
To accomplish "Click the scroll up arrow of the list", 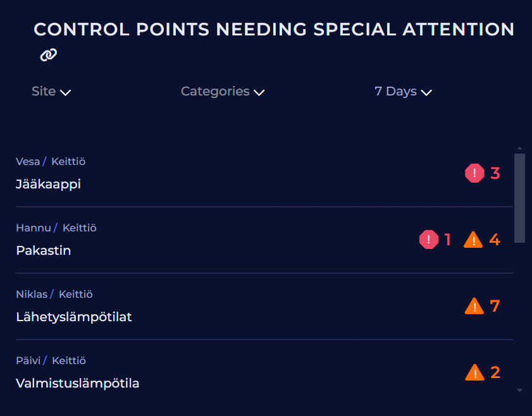I will (x=519, y=149).
